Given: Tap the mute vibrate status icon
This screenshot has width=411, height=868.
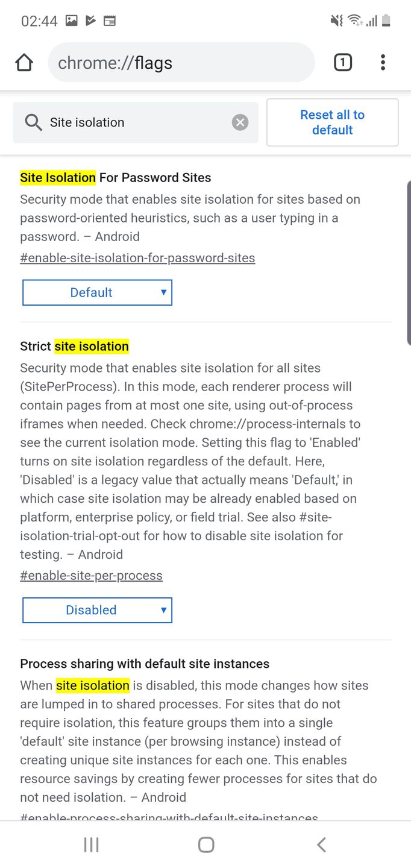Looking at the screenshot, I should [336, 21].
